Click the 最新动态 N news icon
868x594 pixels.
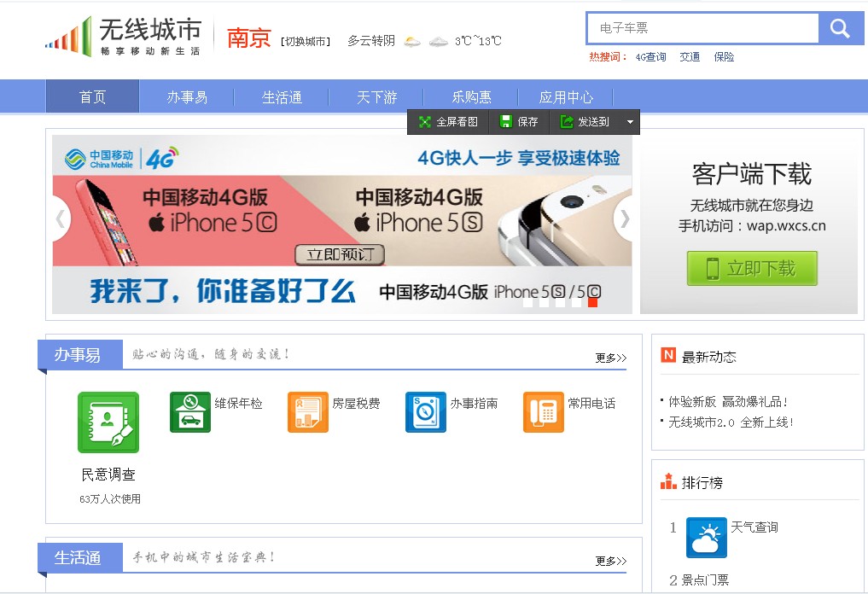(x=668, y=355)
